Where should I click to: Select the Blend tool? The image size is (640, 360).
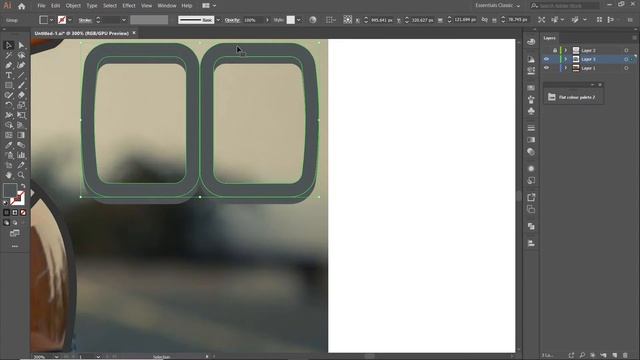21,145
